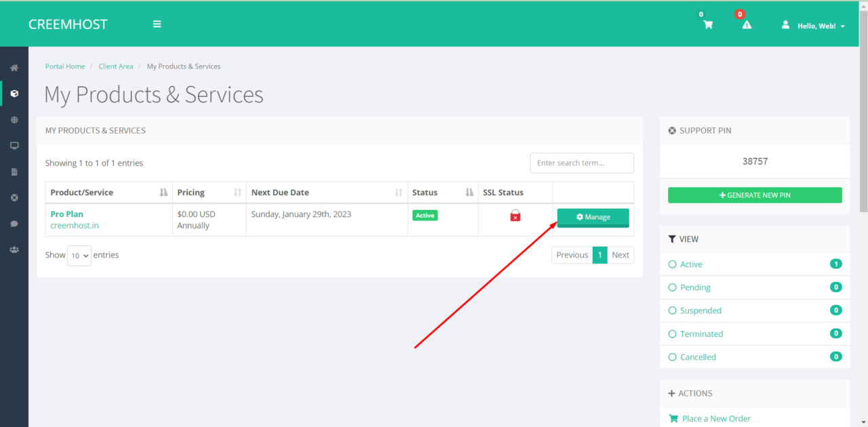This screenshot has height=427, width=868.
Task: Open Client Area breadcrumb link
Action: pos(116,66)
